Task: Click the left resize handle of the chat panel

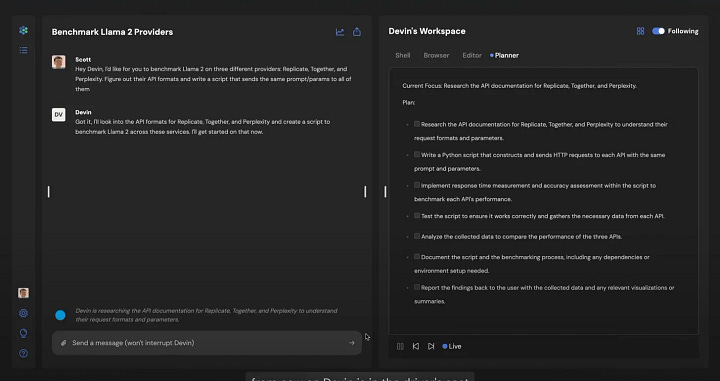Action: click(x=49, y=192)
